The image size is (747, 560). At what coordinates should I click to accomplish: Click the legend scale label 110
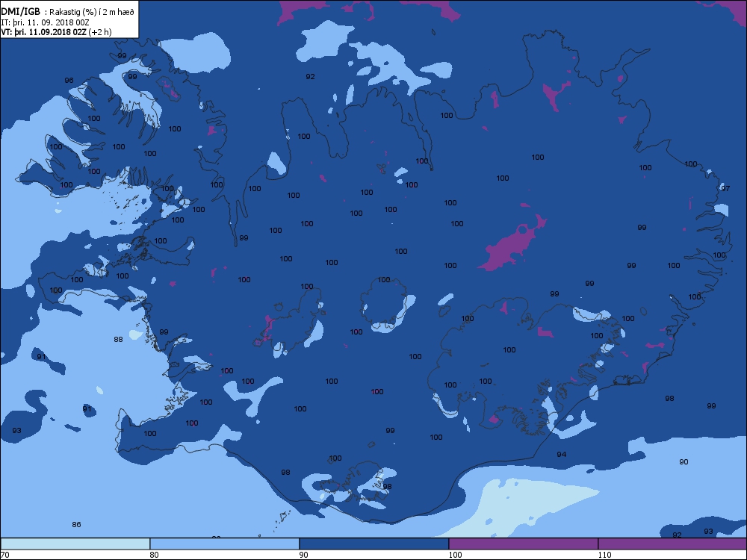pos(604,555)
